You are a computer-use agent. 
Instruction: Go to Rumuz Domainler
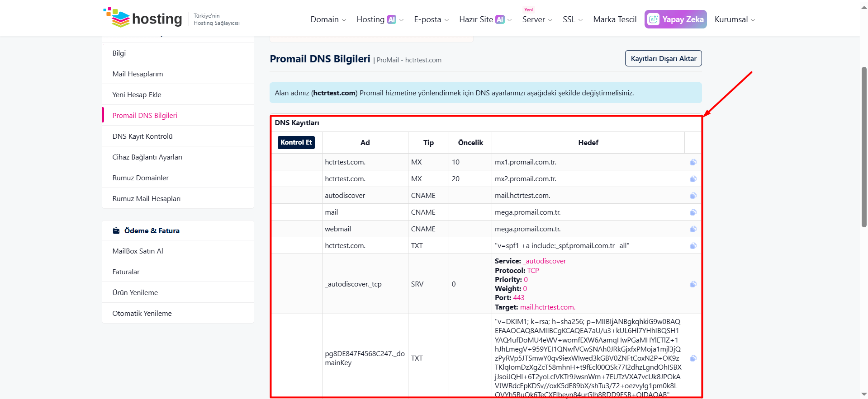coord(178,178)
